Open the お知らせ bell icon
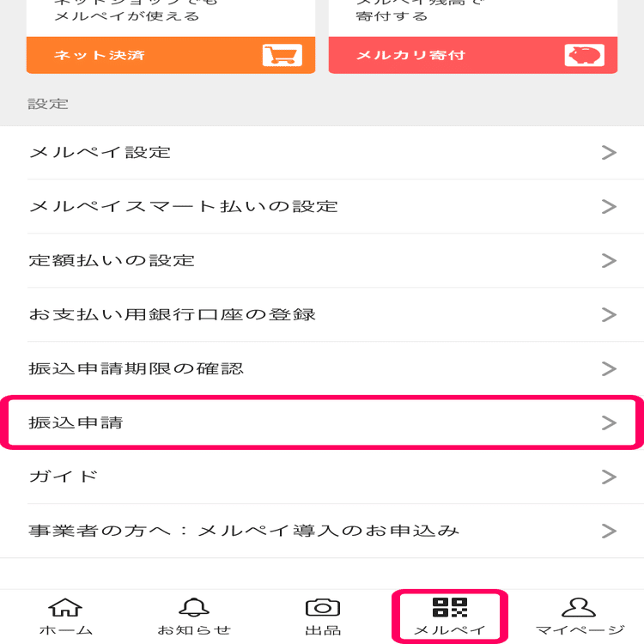 pyautogui.click(x=194, y=607)
